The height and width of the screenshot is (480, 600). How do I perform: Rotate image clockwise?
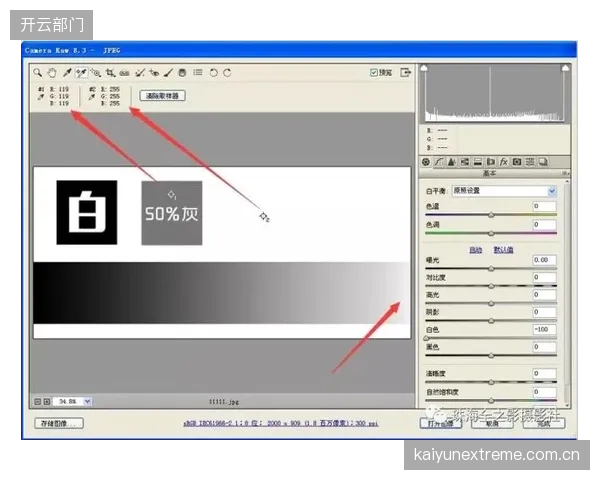point(227,73)
